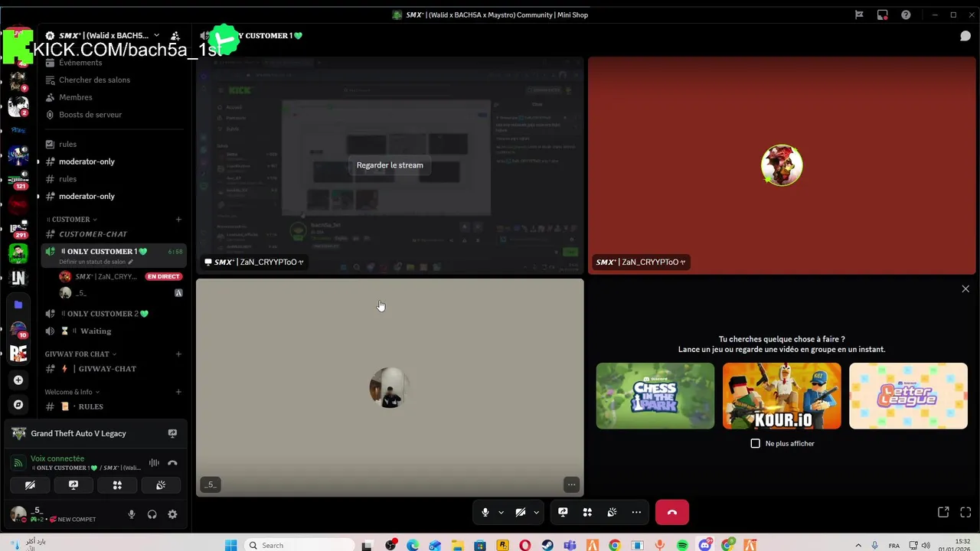Image resolution: width=980 pixels, height=551 pixels.
Task: Open noise suppression waveform icon
Action: [x=154, y=463]
